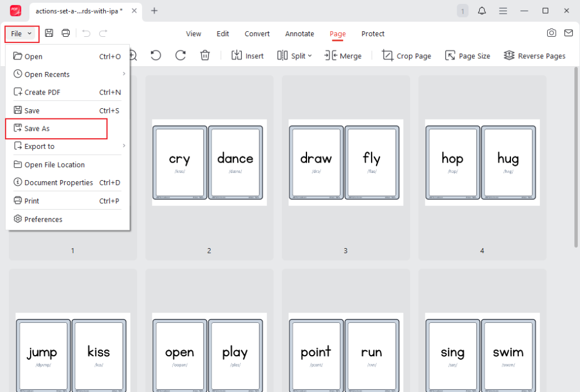The height and width of the screenshot is (392, 580).
Task: Select the Page tab
Action: [338, 33]
